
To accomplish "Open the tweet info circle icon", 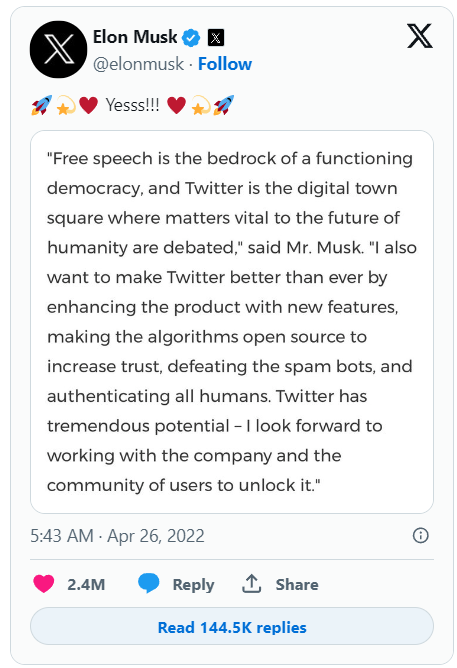I will click(421, 535).
